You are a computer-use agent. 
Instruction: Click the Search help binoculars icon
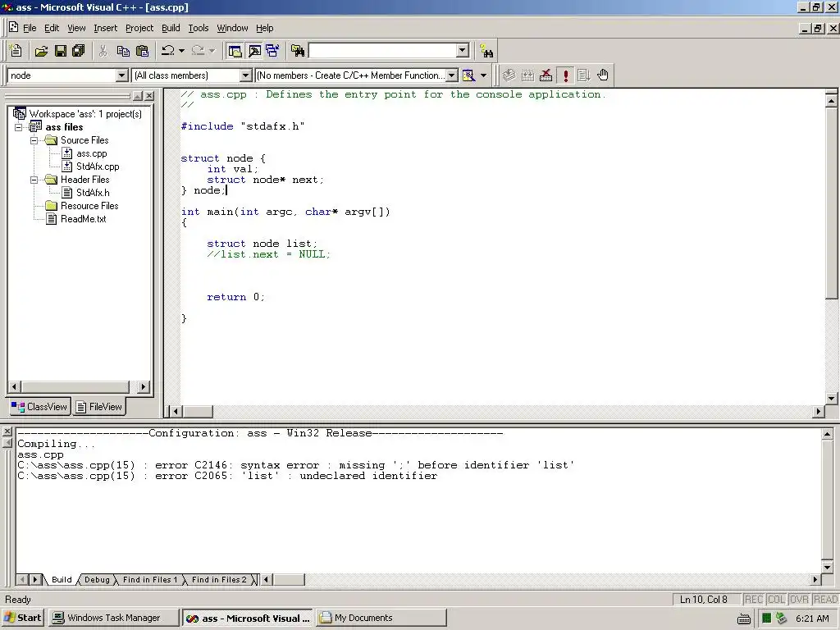(486, 51)
